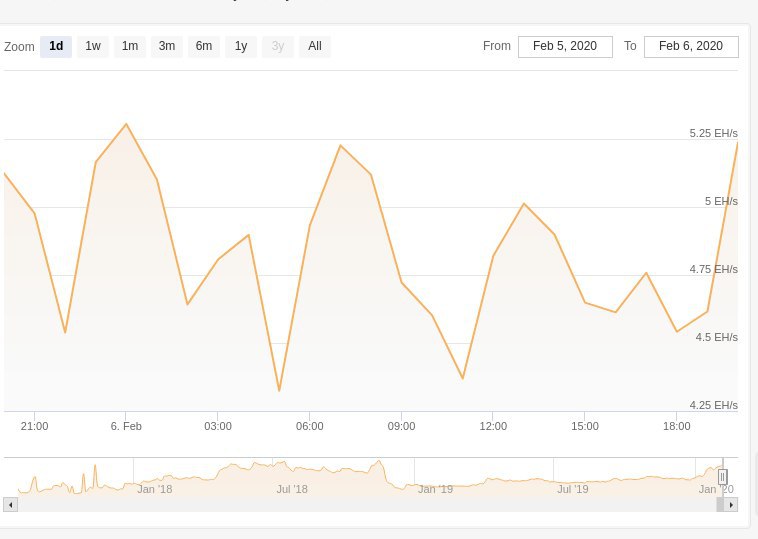Viewport: 758px width, 539px height.
Task: Edit the From date field Feb 5, 2020
Action: (x=565, y=46)
